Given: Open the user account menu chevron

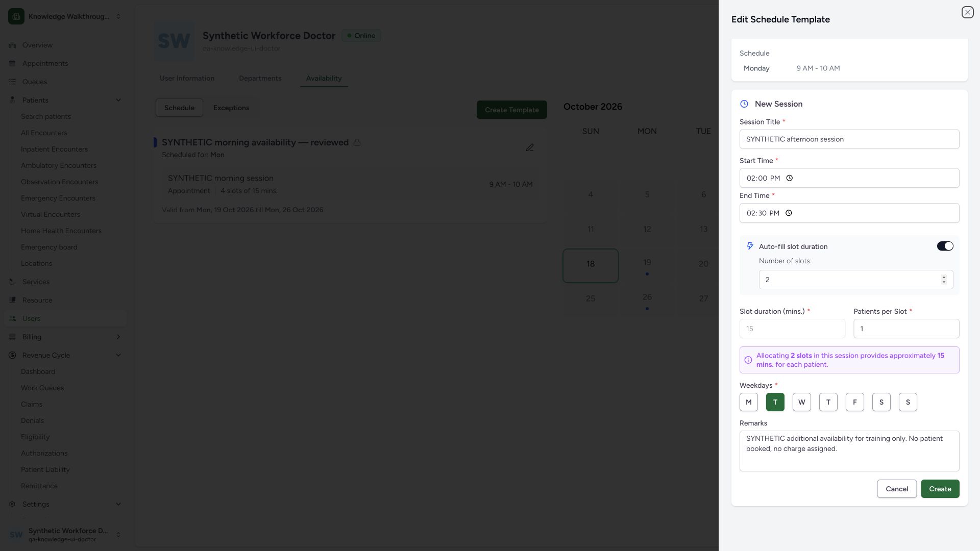Looking at the screenshot, I should [x=118, y=535].
